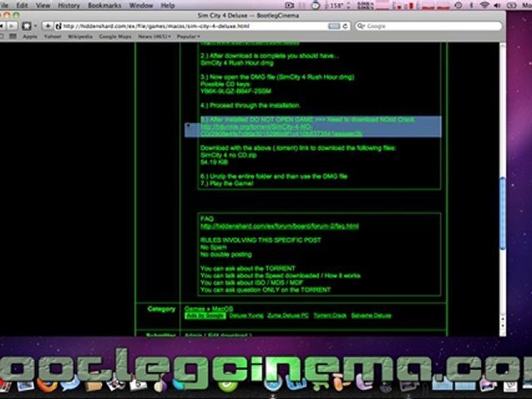Open the History menu
532x399 pixels.
(69, 6)
